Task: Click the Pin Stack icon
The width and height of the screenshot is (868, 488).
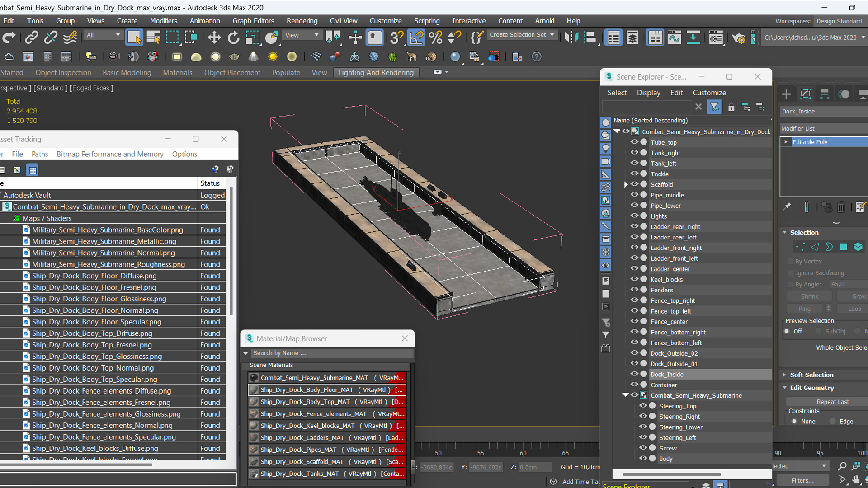Action: [x=787, y=207]
